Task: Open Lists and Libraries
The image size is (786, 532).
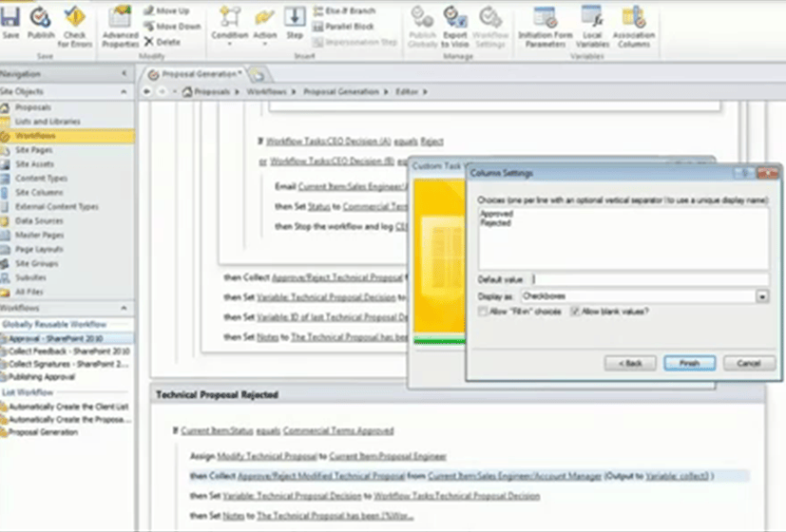Action: pos(48,122)
